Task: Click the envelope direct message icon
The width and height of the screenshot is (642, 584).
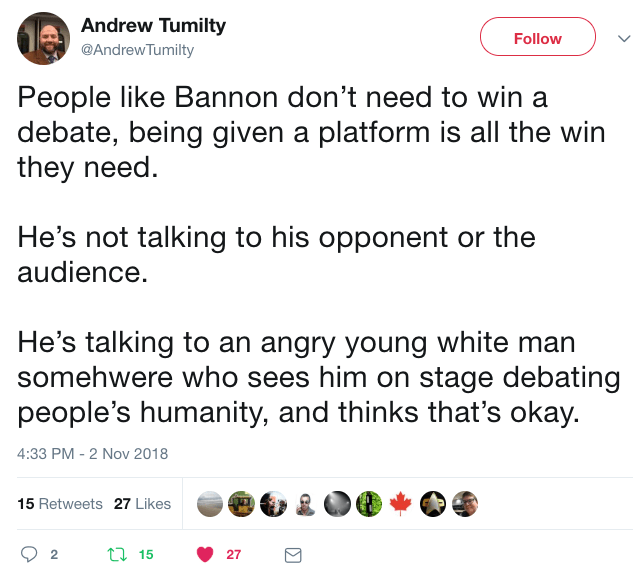Action: [x=293, y=554]
